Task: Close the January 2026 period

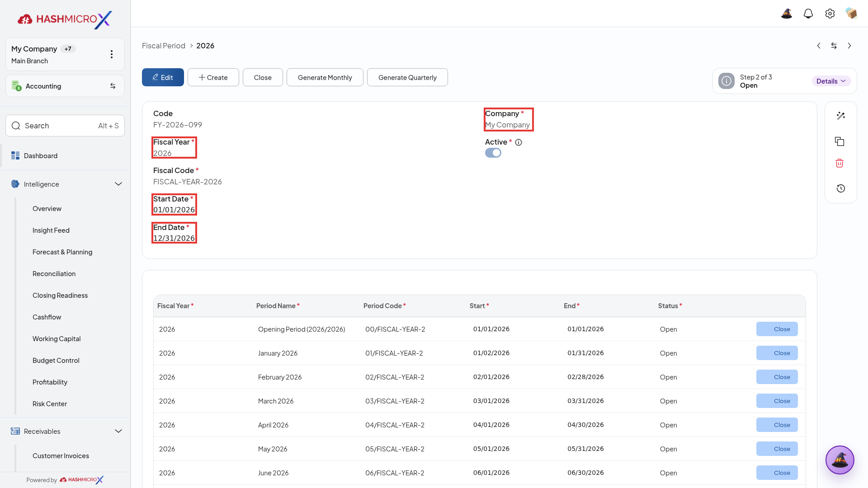Action: click(x=777, y=353)
